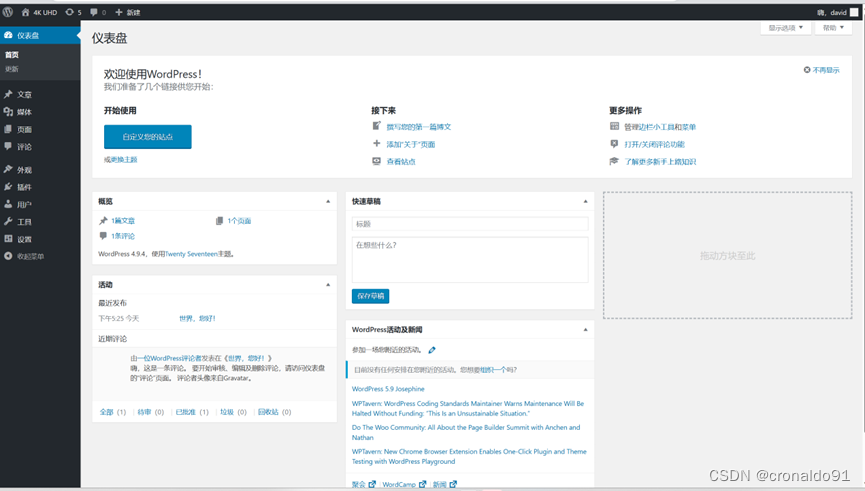
Task: Dismiss welcome panel via 不再显示
Action: coord(821,70)
